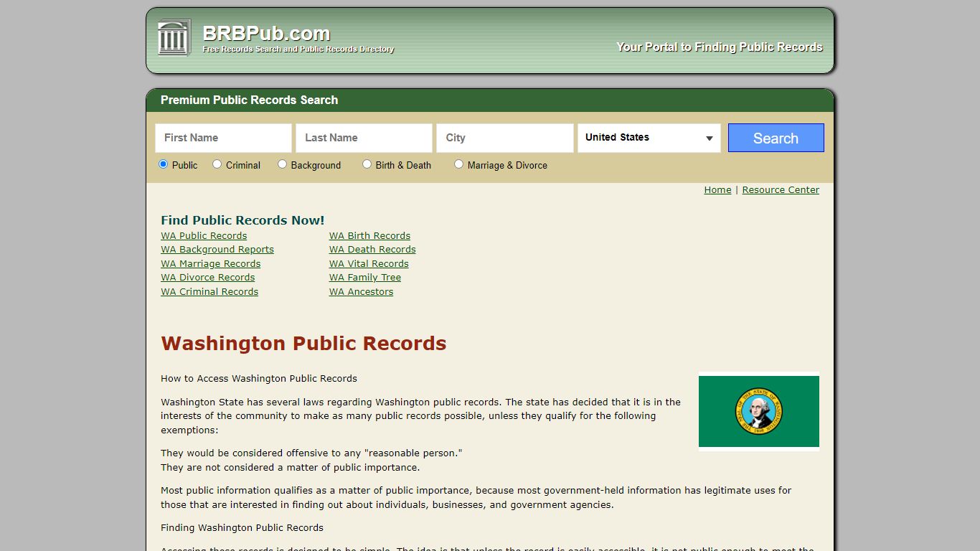Choose the Marriage & Divorce radio option
This screenshot has height=551, width=980.
click(458, 164)
